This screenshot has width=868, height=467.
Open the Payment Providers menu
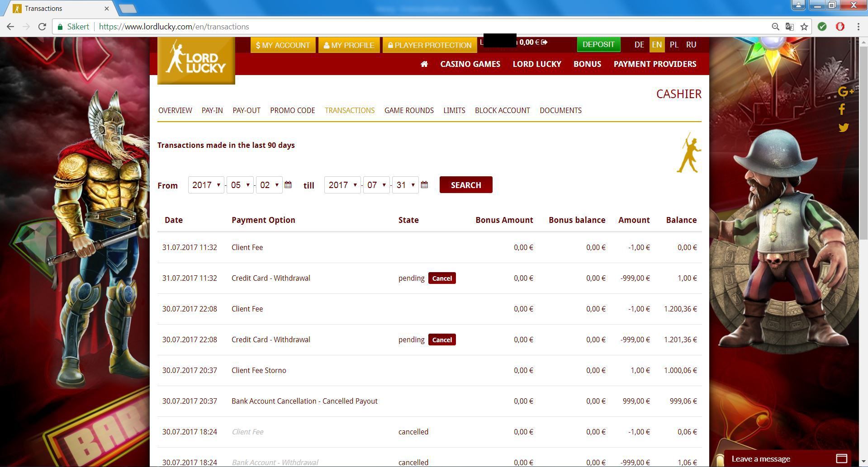[x=655, y=64]
